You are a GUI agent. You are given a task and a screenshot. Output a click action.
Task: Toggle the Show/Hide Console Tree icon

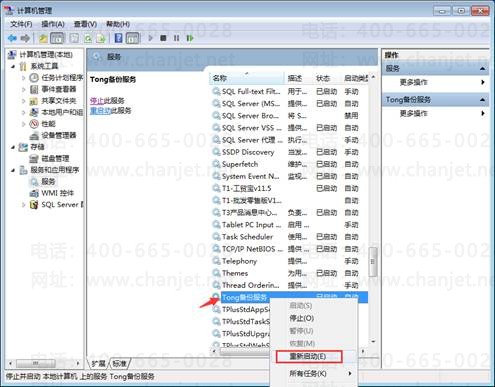(57, 38)
